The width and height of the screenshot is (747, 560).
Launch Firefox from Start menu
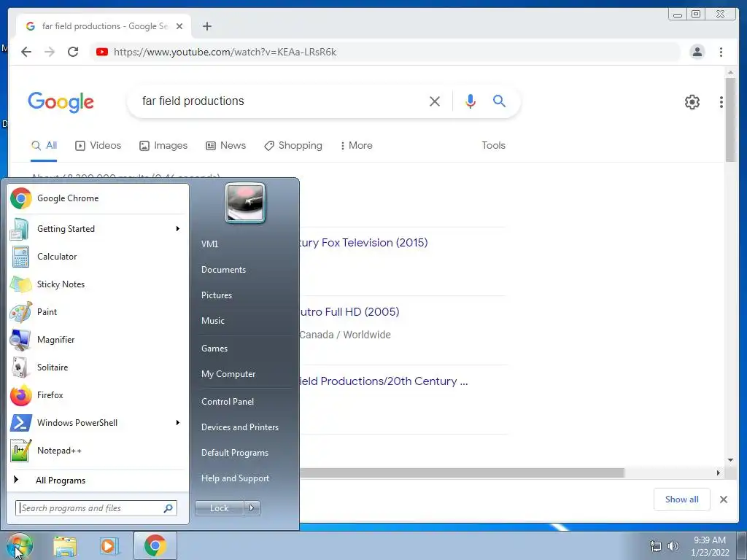tap(97, 394)
